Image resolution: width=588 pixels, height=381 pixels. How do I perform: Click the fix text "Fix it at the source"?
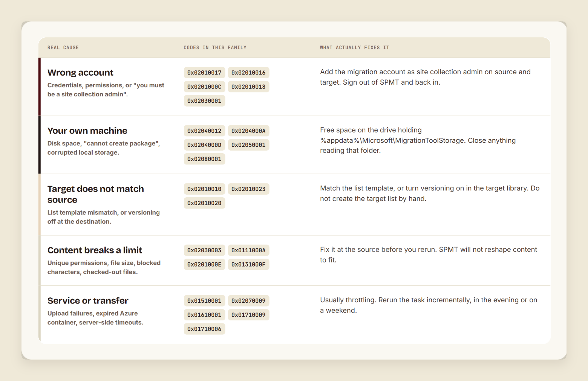(x=429, y=255)
